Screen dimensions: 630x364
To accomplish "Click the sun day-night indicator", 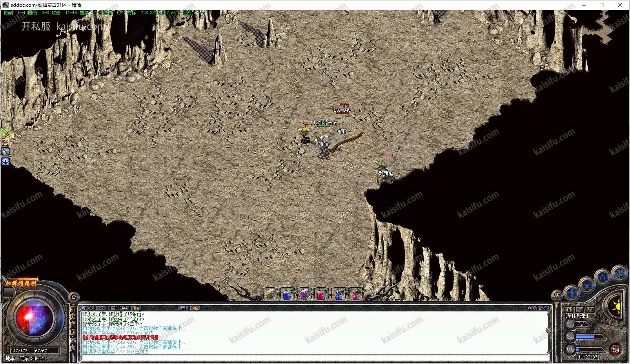I will (x=616, y=306).
